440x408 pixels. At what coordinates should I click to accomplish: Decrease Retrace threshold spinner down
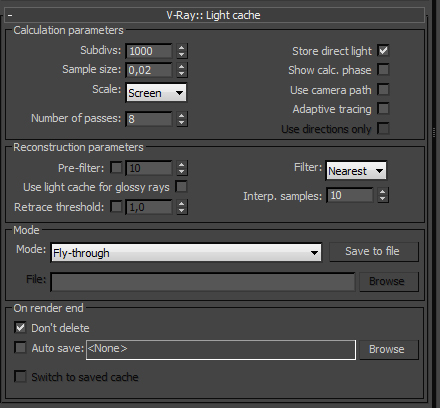click(181, 211)
